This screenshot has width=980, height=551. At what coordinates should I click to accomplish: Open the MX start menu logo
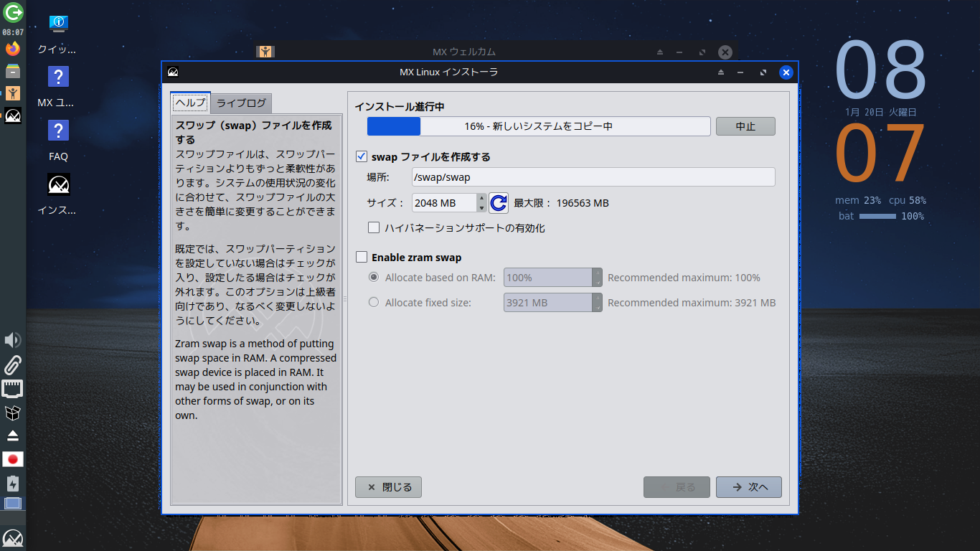pyautogui.click(x=13, y=538)
